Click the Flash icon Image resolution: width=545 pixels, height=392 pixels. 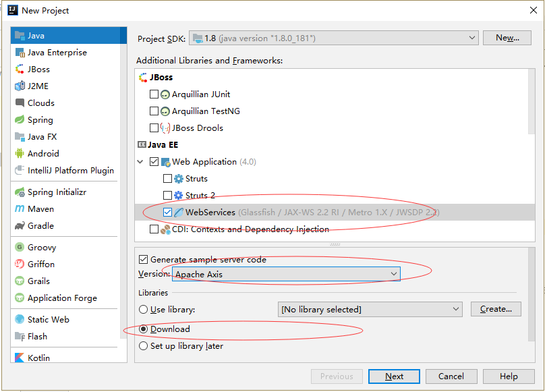tap(20, 337)
